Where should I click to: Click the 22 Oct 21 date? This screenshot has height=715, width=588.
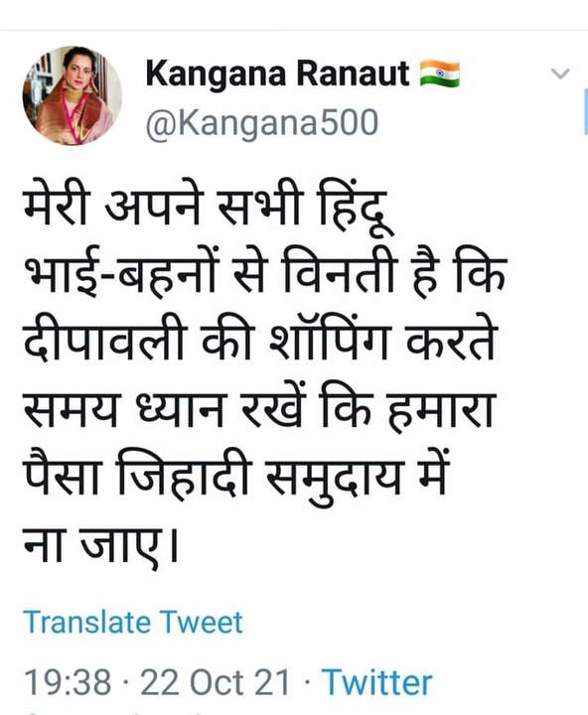216,682
